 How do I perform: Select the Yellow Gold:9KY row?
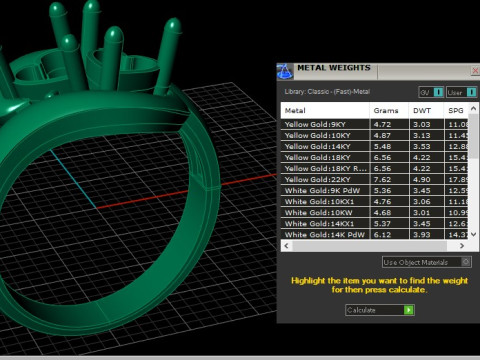point(375,124)
